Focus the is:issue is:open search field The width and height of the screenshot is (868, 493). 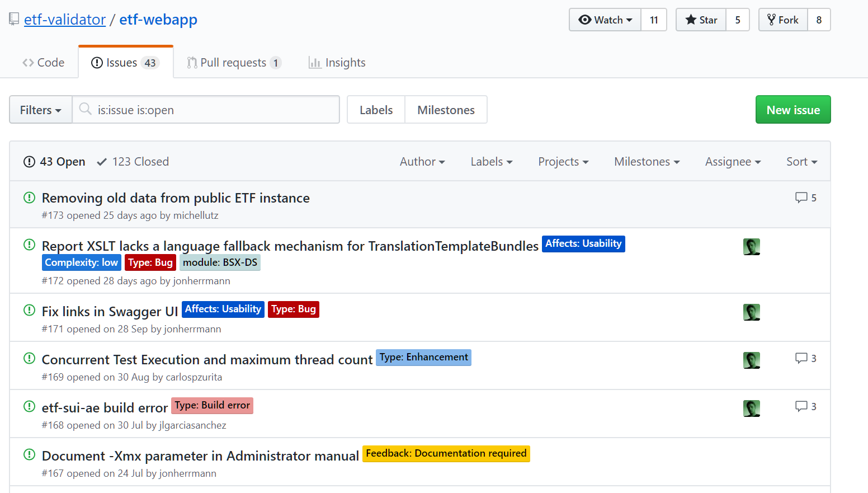pos(206,110)
